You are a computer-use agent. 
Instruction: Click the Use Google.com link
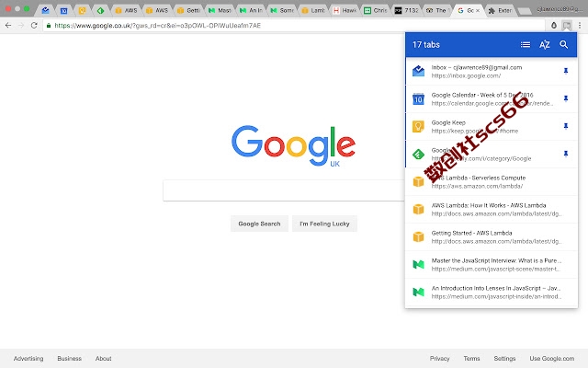[551, 359]
